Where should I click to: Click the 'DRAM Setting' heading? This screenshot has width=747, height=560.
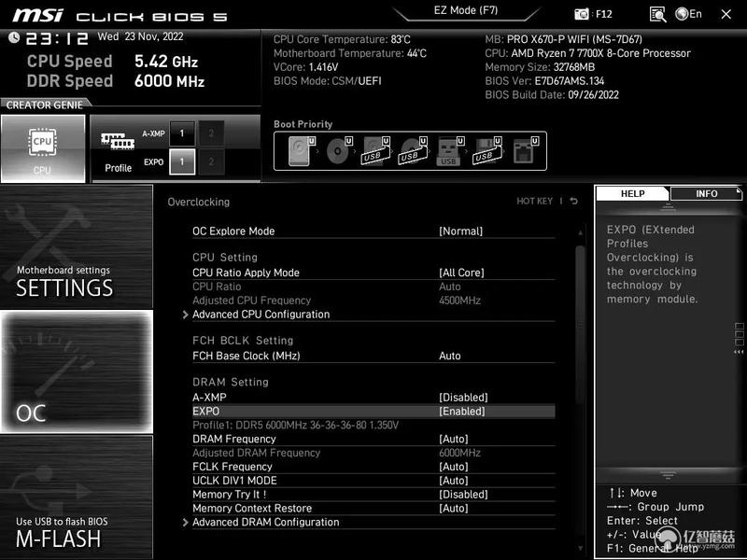point(231,382)
